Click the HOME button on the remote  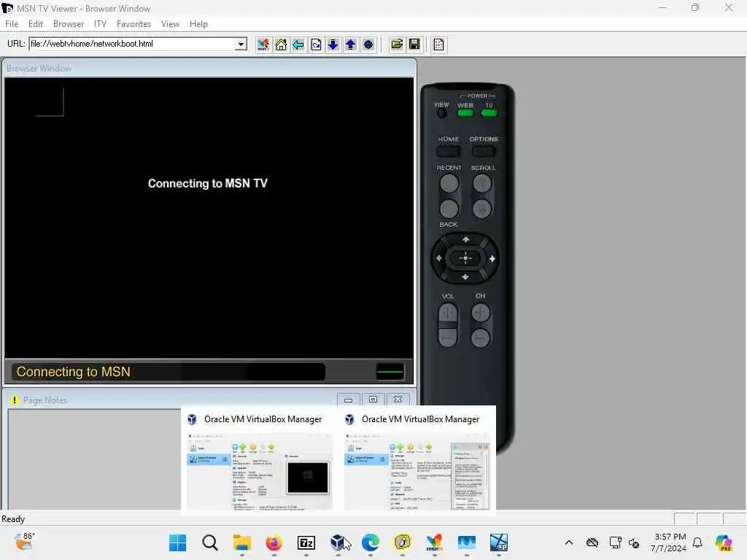pyautogui.click(x=449, y=152)
